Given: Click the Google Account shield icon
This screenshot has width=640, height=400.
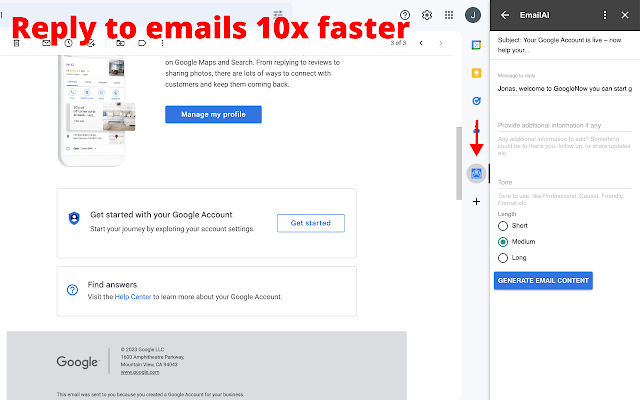Looking at the screenshot, I should [74, 218].
